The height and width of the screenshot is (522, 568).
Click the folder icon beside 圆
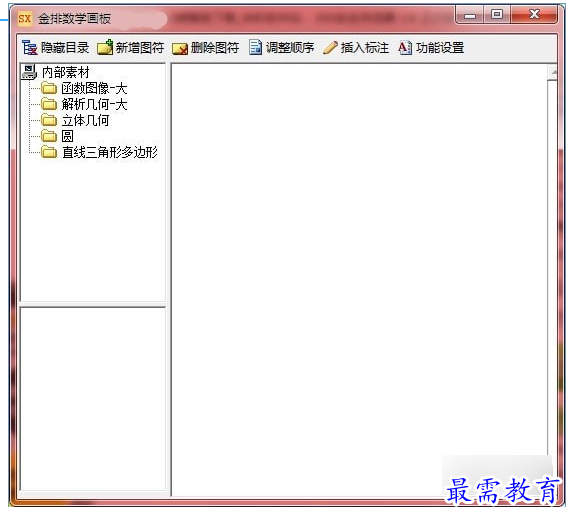pos(49,136)
